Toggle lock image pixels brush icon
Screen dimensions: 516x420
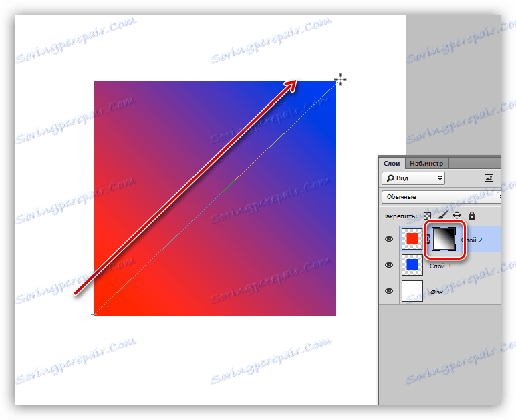442,216
